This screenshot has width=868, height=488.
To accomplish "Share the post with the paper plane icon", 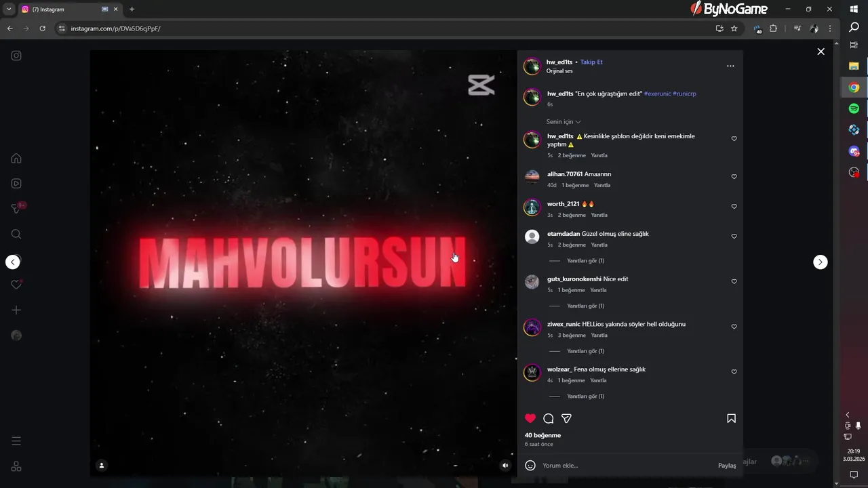I will [x=566, y=419].
